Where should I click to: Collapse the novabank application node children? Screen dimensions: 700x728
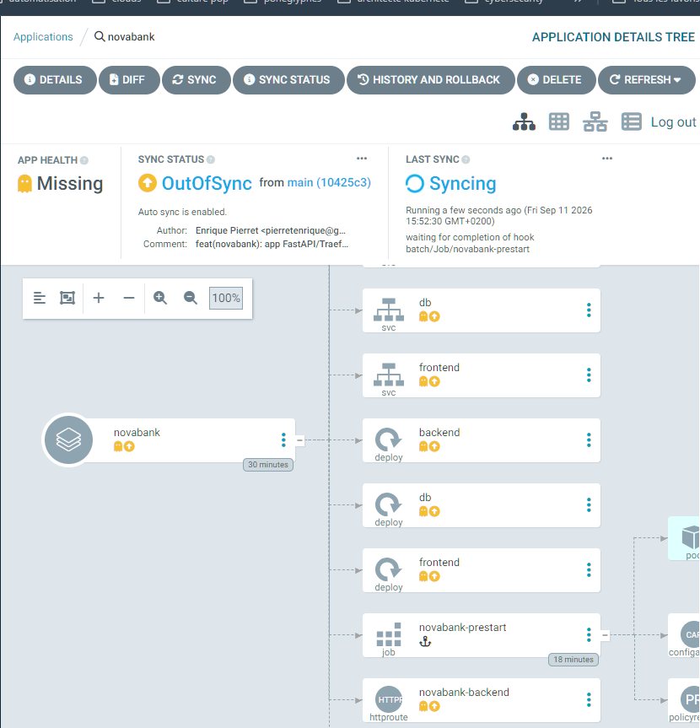point(300,439)
